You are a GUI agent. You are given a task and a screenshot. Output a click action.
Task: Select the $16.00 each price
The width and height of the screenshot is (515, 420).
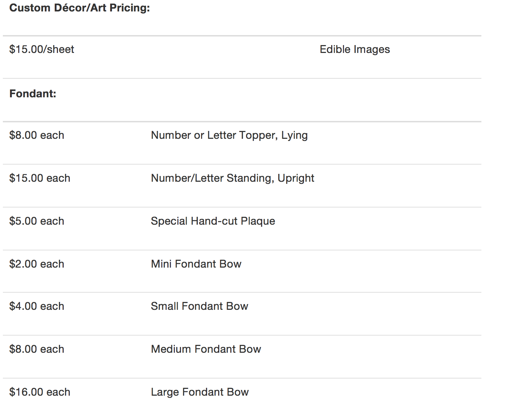(x=40, y=392)
